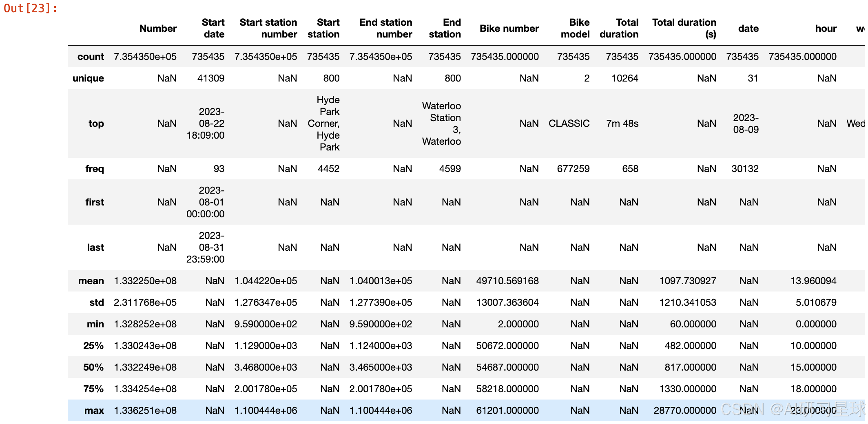The image size is (868, 424).
Task: Click the 50% row label
Action: coord(93,367)
